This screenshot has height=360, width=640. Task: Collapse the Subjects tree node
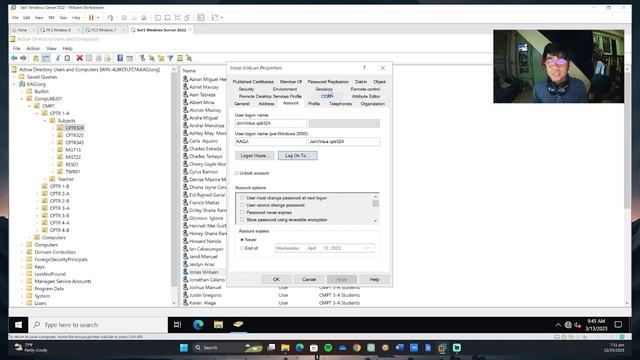(45, 121)
